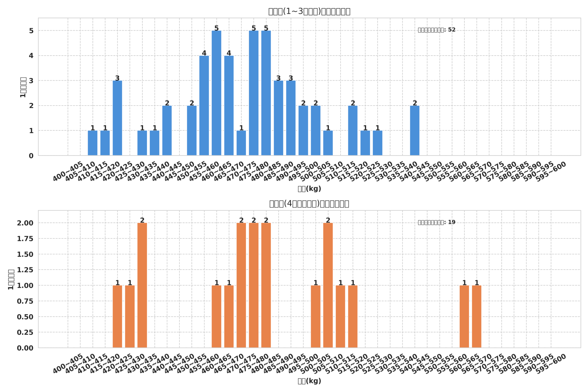Click the orange bar for 475~480 kg
Screen dimensions: 588x392
254,285
